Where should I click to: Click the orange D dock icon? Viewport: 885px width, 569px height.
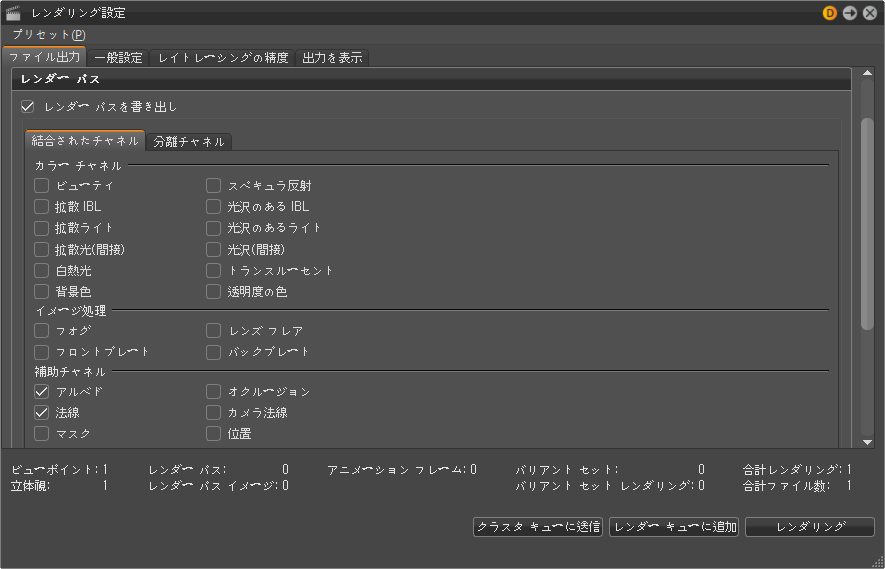(x=830, y=13)
